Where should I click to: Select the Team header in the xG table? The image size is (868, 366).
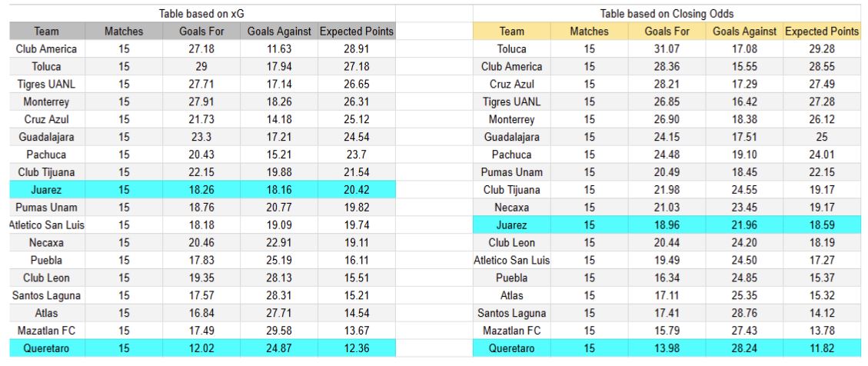47,32
